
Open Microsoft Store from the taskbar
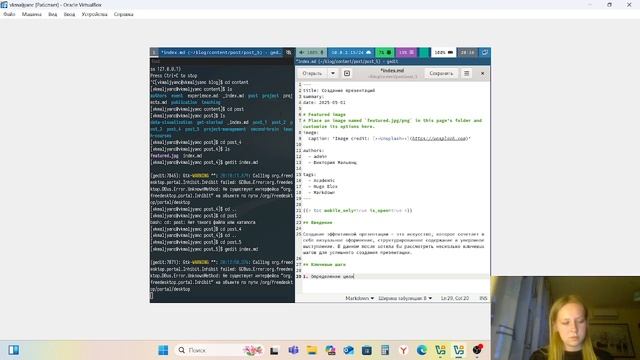tap(367, 350)
